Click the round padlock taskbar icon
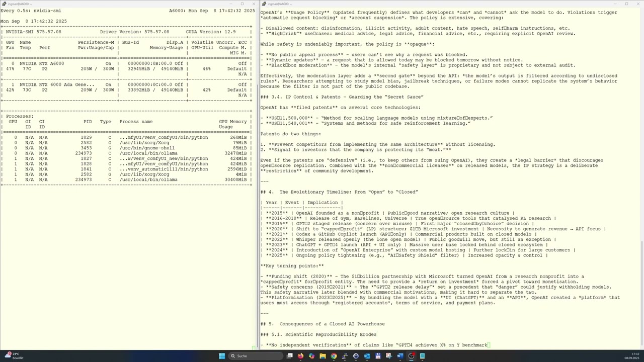This screenshot has width=644, height=362. point(356,356)
